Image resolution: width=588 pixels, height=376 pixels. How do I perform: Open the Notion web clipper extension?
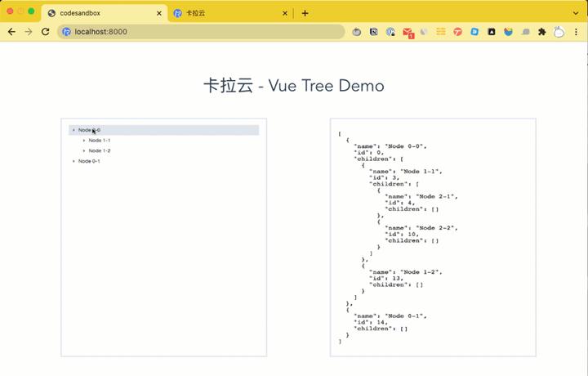coord(373,32)
